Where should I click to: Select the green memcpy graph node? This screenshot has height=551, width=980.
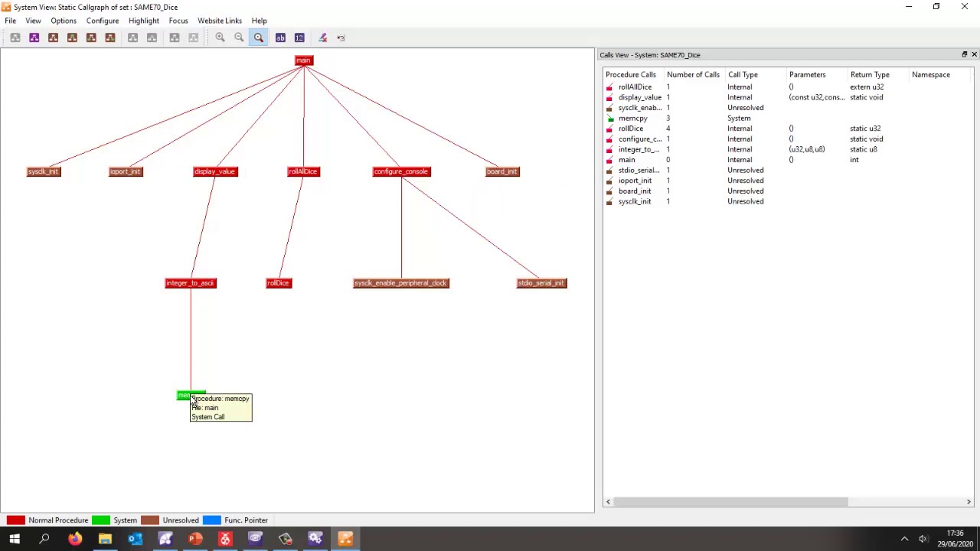[x=184, y=396]
